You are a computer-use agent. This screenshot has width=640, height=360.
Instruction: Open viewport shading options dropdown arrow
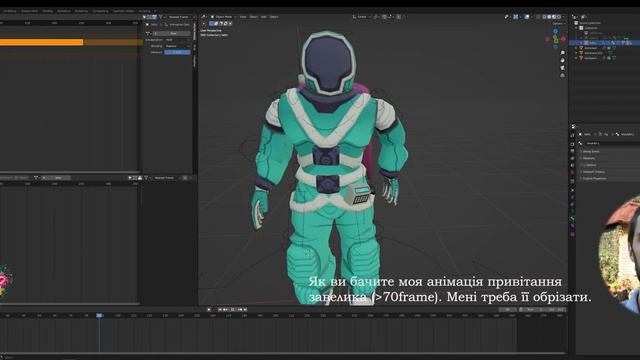coord(564,17)
